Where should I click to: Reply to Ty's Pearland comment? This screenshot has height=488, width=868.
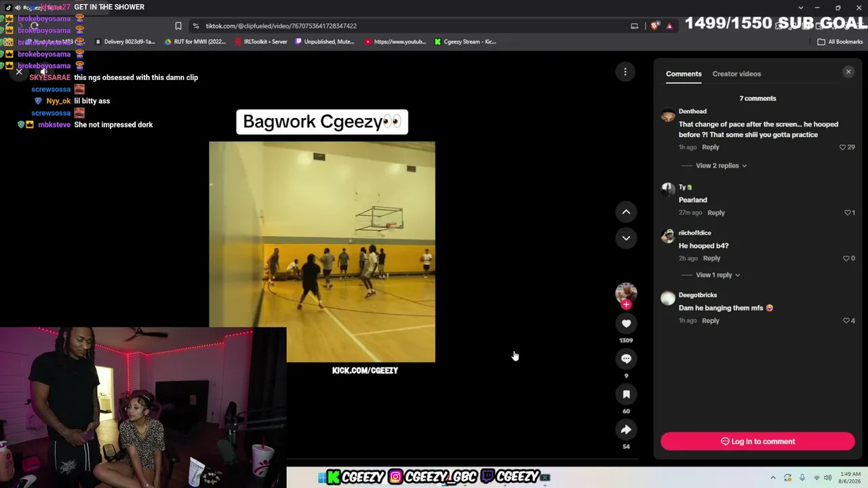pos(716,213)
